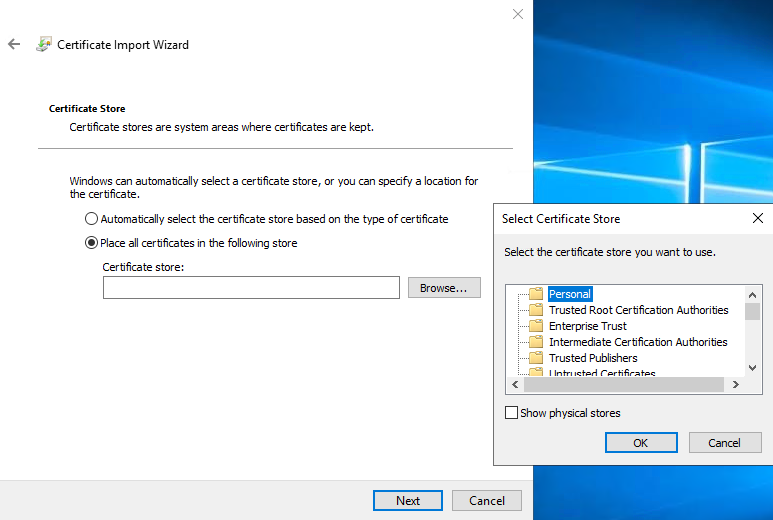Viewport: 773px width, 520px height.
Task: Select place all certificates in following store
Action: [x=92, y=243]
